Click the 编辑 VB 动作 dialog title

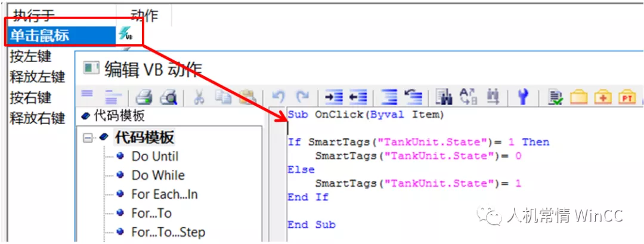[153, 68]
